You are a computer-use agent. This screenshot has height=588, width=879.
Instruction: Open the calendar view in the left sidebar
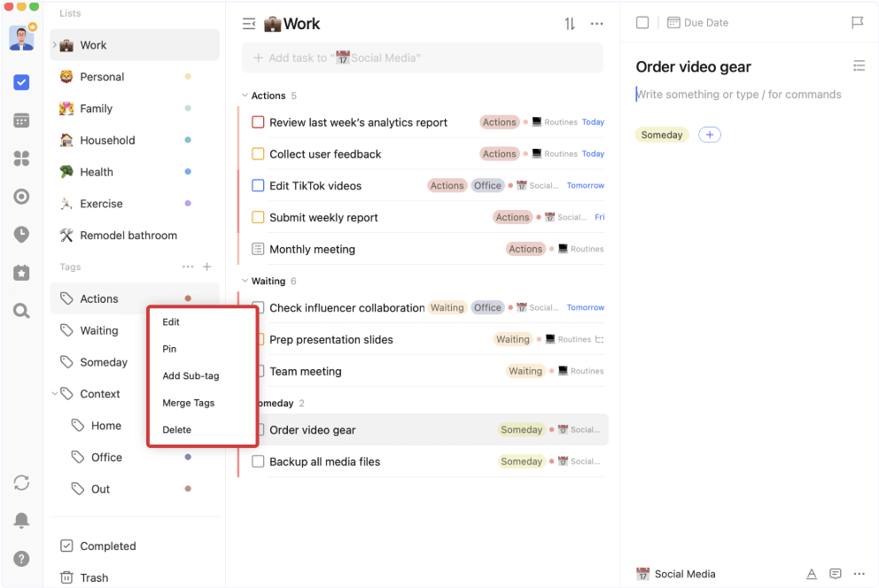(21, 120)
